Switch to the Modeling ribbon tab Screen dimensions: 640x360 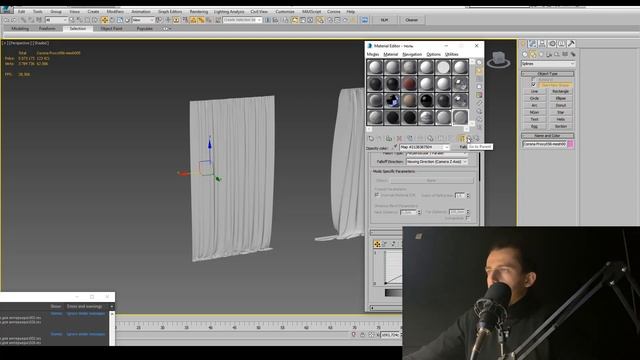point(20,29)
